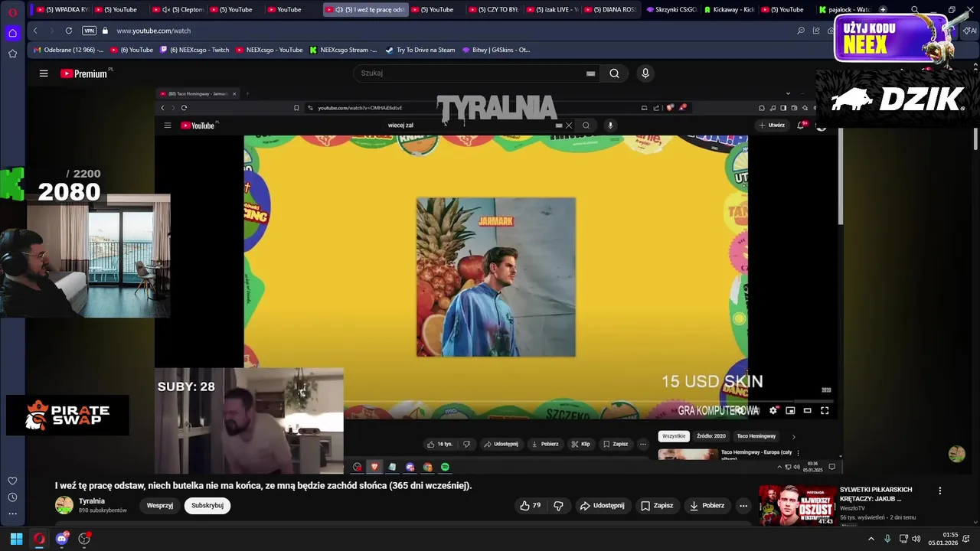Like the video showing 79 likes
This screenshot has width=980, height=551.
530,506
